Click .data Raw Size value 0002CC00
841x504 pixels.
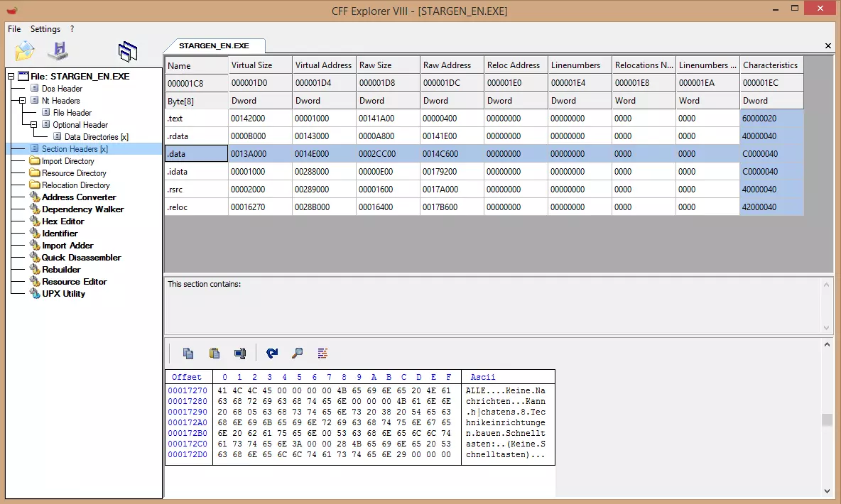click(x=388, y=154)
